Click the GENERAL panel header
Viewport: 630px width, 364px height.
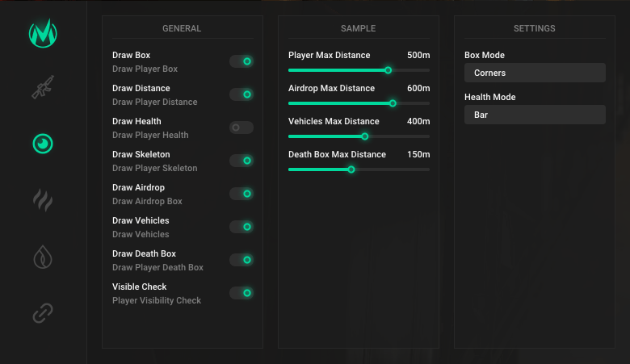(x=182, y=29)
